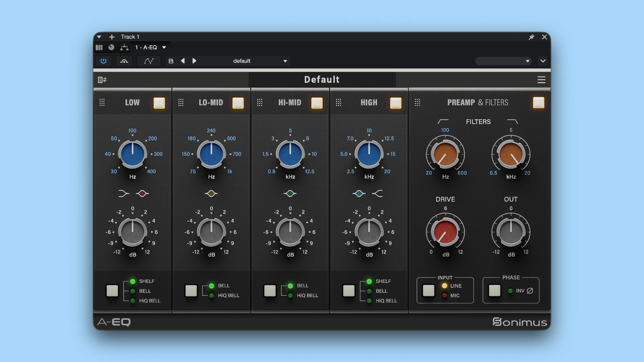Click the LOW frequency blue knob

132,154
